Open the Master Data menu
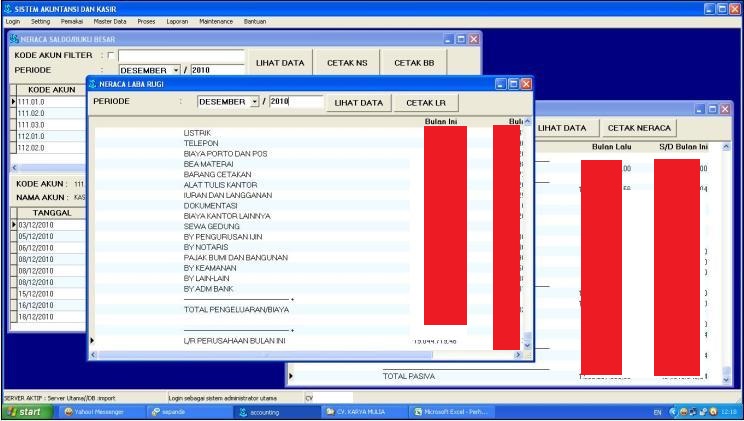Viewport: 744px width, 421px height. click(x=110, y=21)
